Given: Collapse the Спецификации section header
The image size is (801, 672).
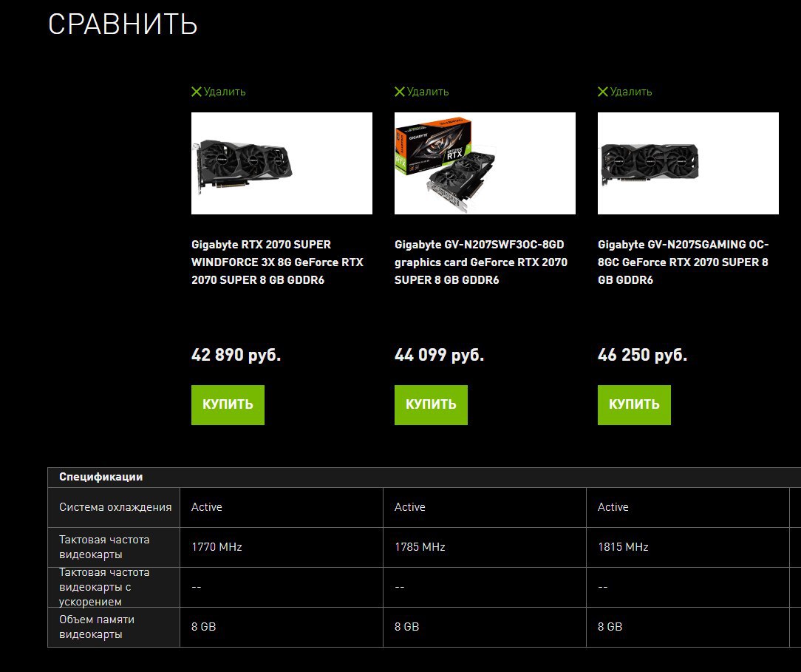Looking at the screenshot, I should (x=424, y=478).
